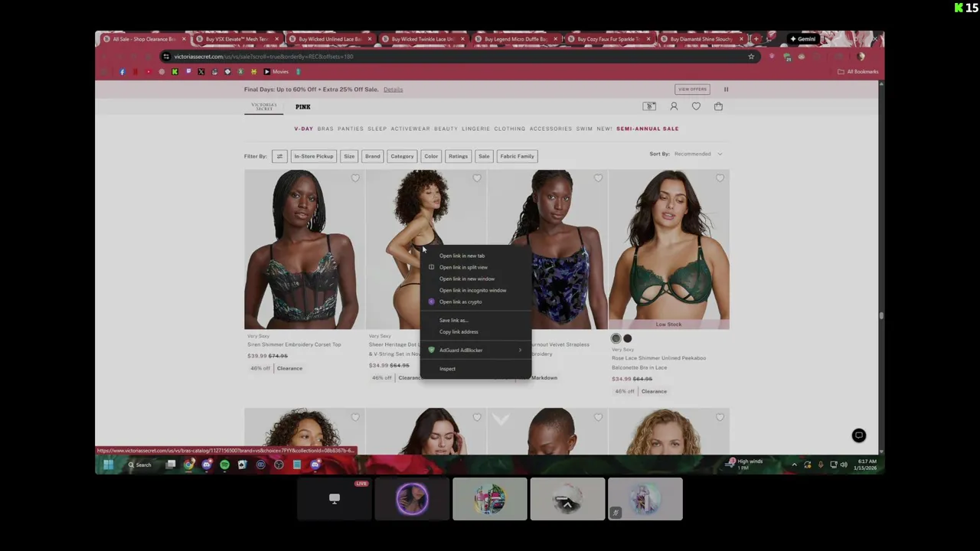The height and width of the screenshot is (551, 980).
Task: Expand the AdGuard AdBlocker submenu
Action: tap(475, 350)
